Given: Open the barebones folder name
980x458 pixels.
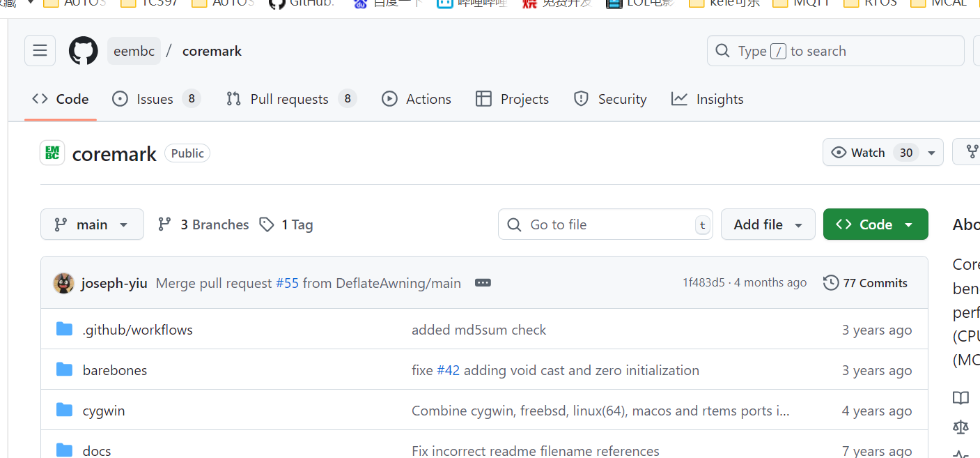Looking at the screenshot, I should pos(115,370).
